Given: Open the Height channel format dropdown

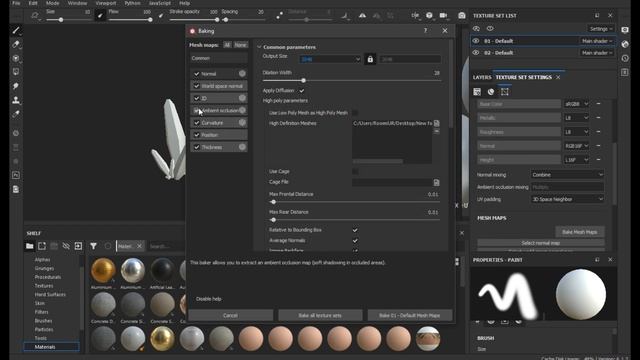Looking at the screenshot, I should (576, 160).
